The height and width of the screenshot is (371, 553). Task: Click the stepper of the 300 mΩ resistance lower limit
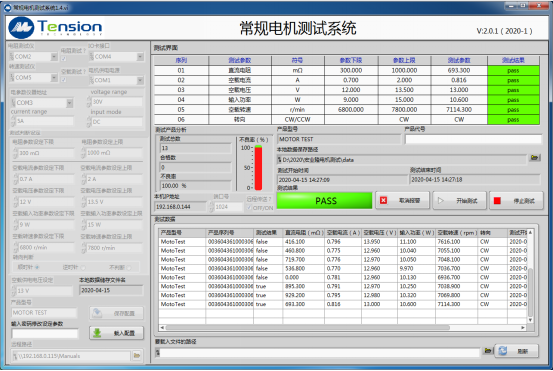15,153
